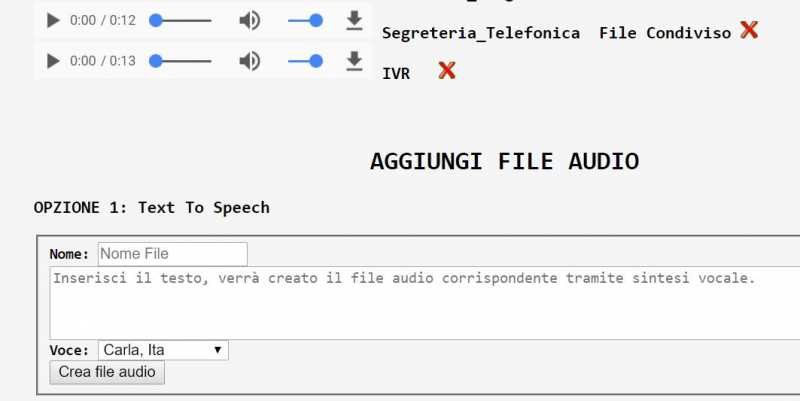This screenshot has height=401, width=800.
Task: Delete the Segreteria_Telefonica audio file
Action: [749, 30]
